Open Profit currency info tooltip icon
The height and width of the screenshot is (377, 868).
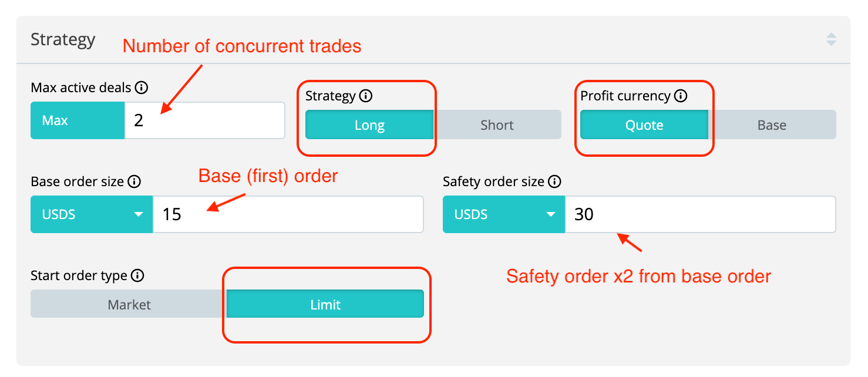pyautogui.click(x=681, y=96)
